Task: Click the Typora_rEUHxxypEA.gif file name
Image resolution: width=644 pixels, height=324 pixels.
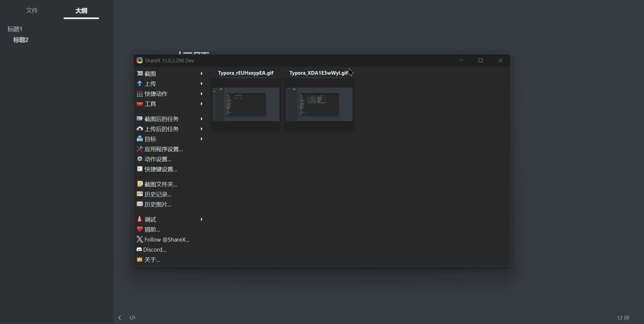Action: pos(246,73)
